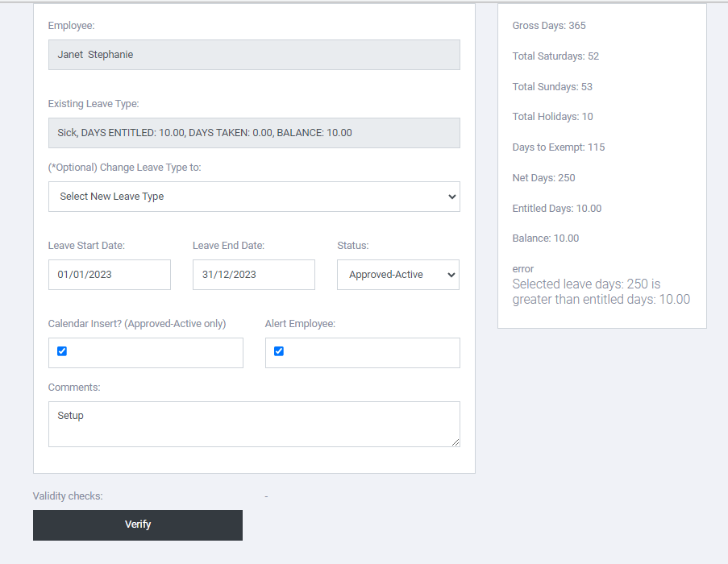
Task: Expand the Status Approved-Active dropdown
Action: (398, 275)
